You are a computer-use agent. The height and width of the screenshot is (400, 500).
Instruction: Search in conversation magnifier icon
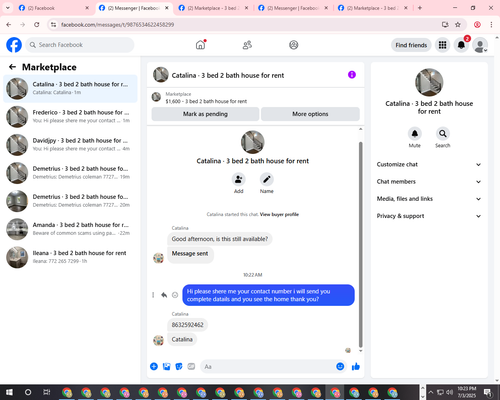click(x=443, y=134)
